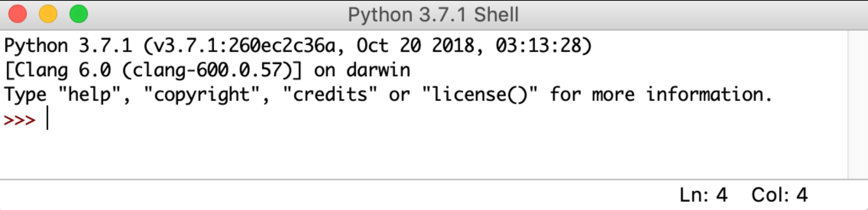Click the word "copyright" in the banner

click(202, 95)
